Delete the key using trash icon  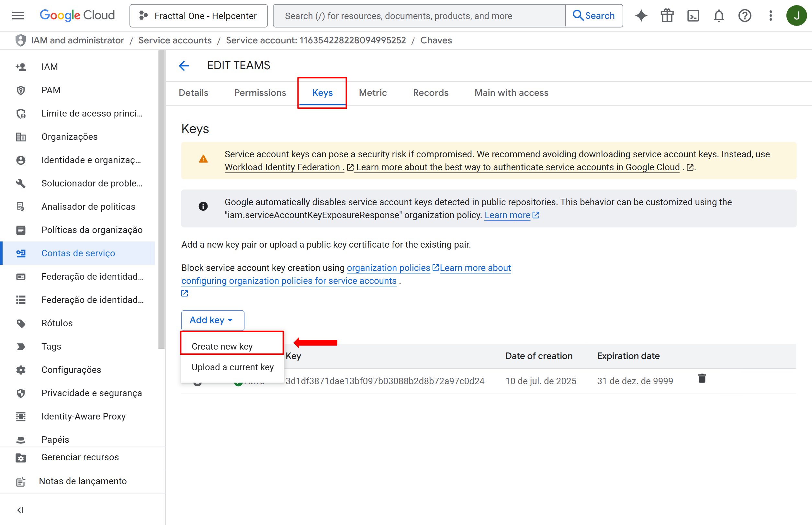(702, 378)
